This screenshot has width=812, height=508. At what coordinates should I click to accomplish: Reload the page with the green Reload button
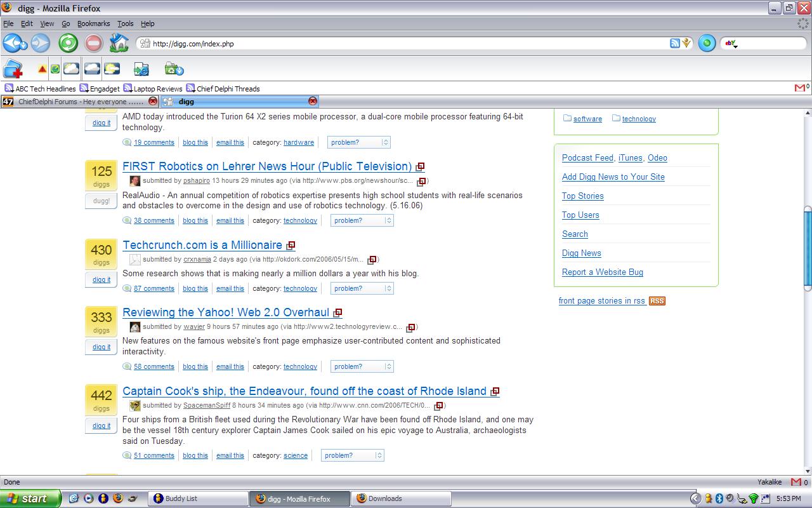coord(68,43)
